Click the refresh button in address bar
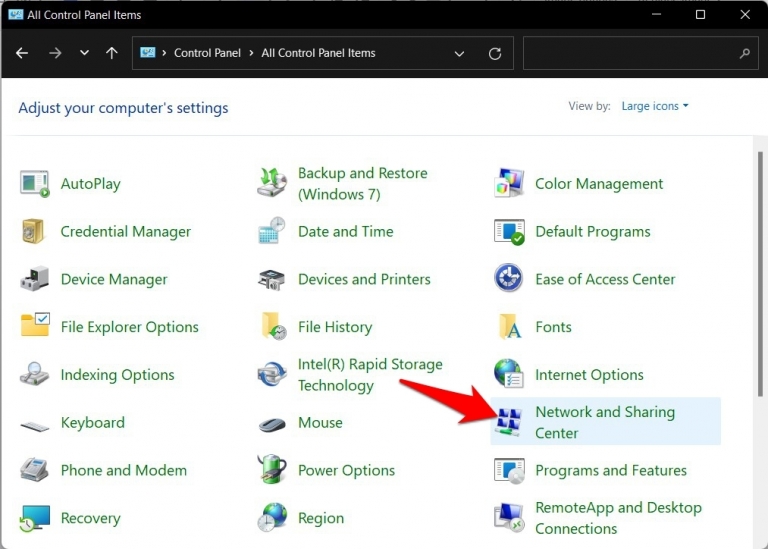The height and width of the screenshot is (549, 768). tap(495, 53)
